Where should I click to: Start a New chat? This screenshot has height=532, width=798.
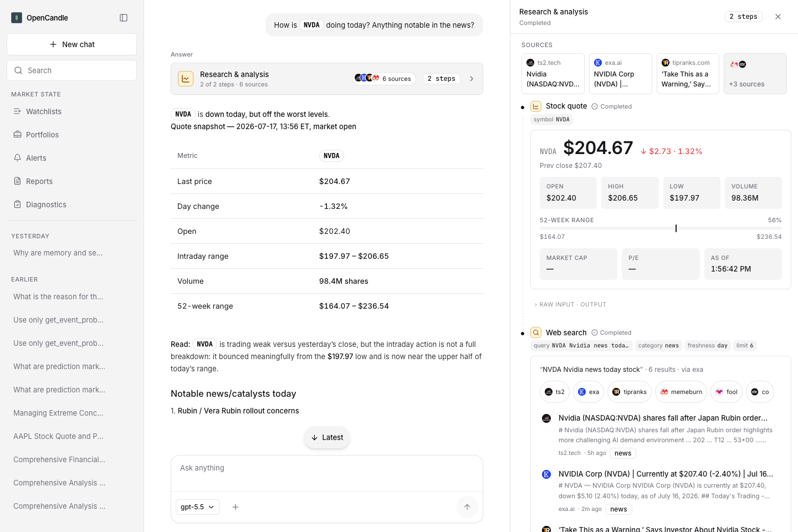[72, 44]
